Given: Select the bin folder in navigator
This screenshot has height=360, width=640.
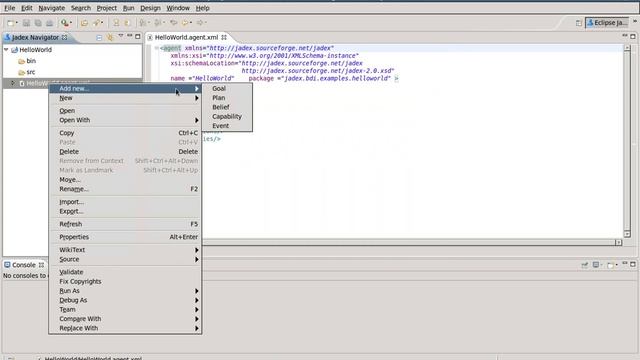Looking at the screenshot, I should pyautogui.click(x=27, y=61).
